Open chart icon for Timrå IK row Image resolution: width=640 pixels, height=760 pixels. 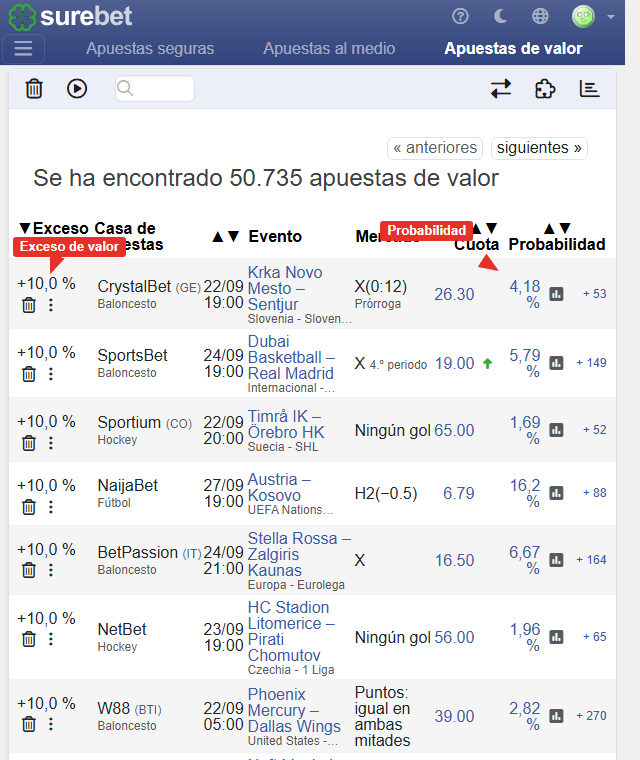[x=556, y=430]
